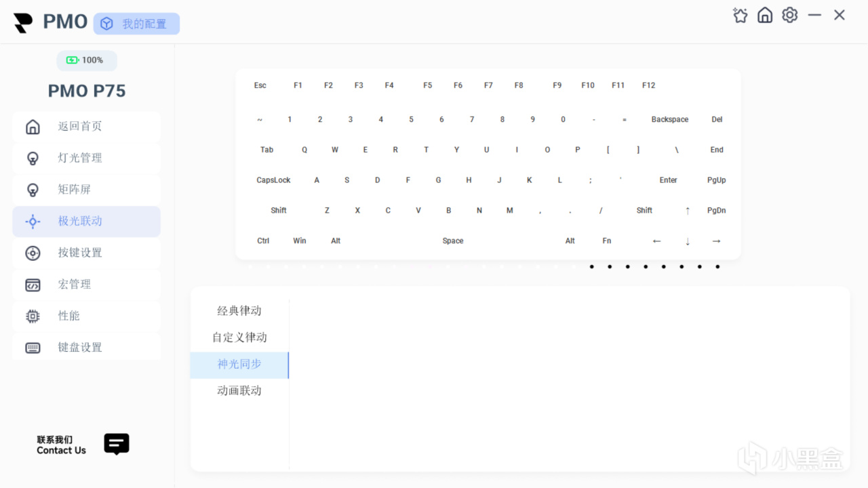Select the PgUp key
The image size is (868, 488).
717,180
